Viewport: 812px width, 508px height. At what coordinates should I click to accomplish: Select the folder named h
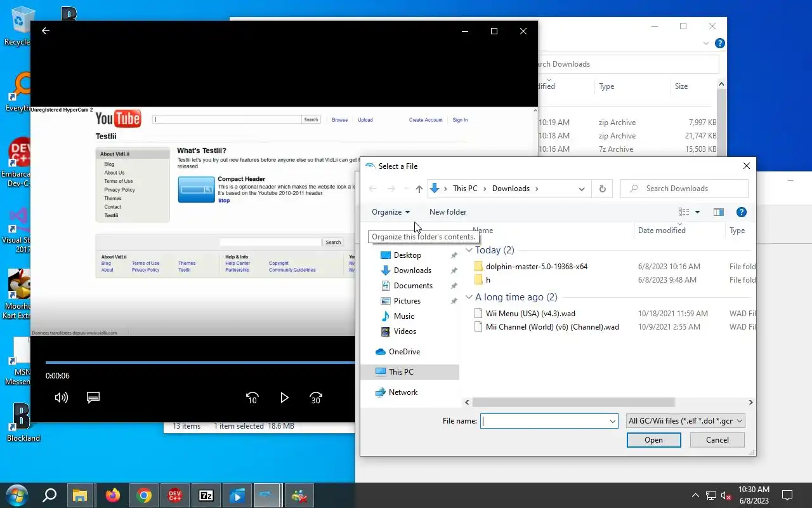pyautogui.click(x=488, y=280)
